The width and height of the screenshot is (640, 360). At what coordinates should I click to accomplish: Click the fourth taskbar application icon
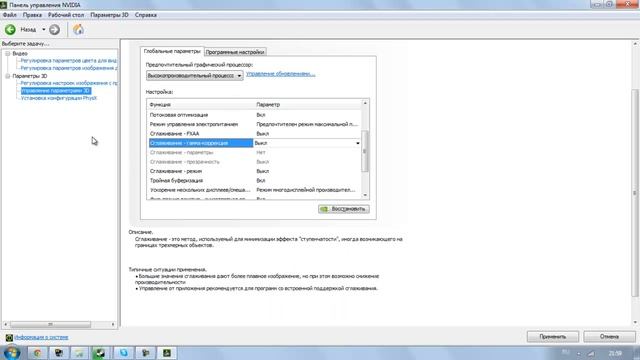pyautogui.click(x=100, y=353)
